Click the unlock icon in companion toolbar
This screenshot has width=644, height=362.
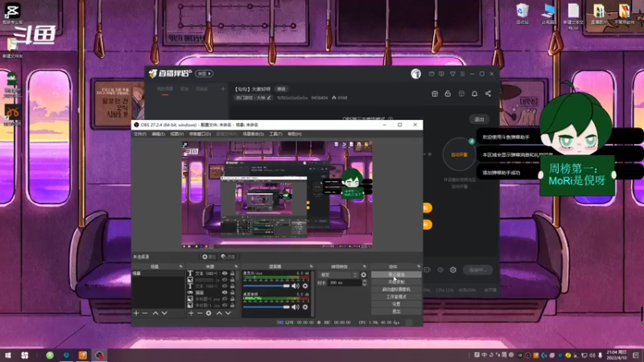tap(448, 93)
